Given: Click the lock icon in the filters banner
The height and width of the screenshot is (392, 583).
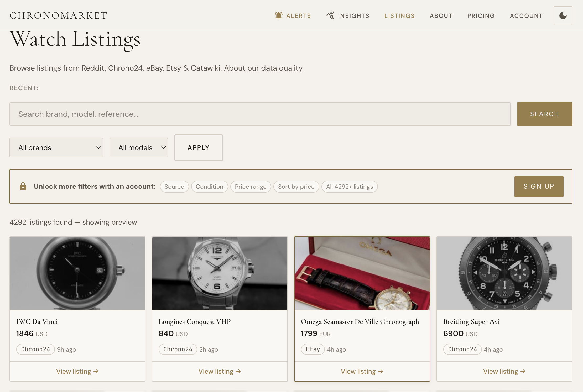Looking at the screenshot, I should (x=23, y=186).
